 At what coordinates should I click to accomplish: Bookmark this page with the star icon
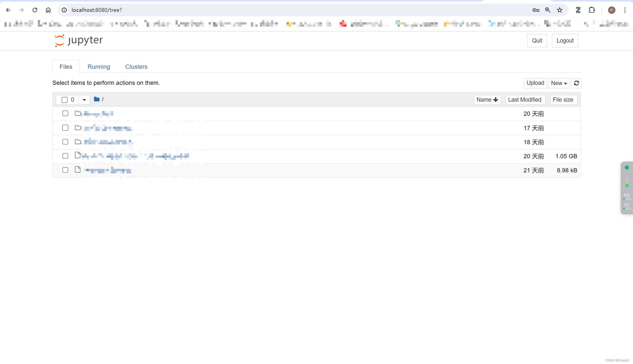[560, 10]
